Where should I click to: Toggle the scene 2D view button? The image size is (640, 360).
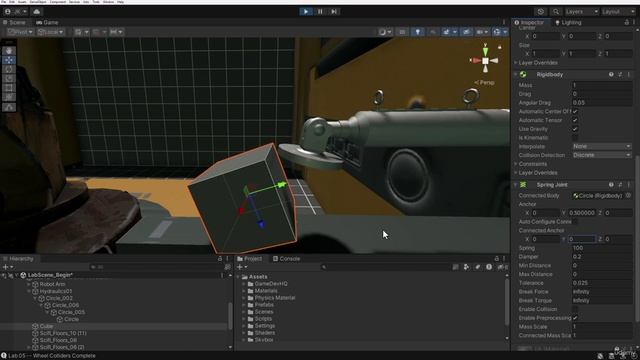point(402,32)
